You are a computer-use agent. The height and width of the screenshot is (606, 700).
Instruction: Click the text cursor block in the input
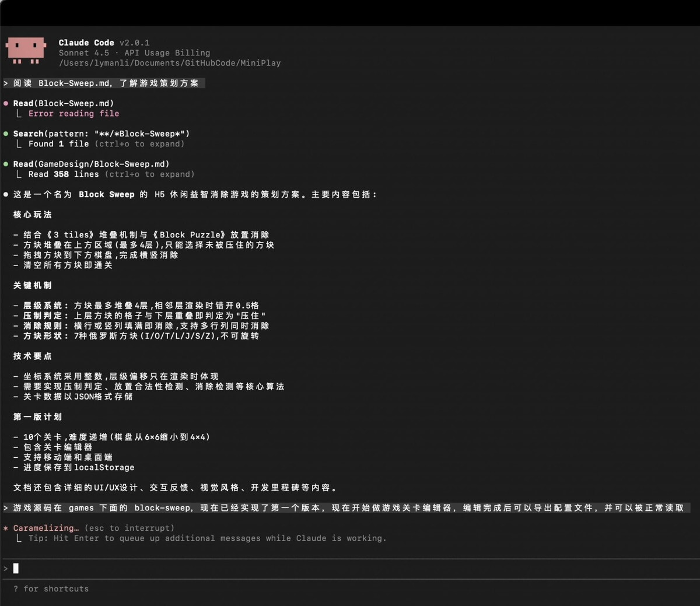16,568
